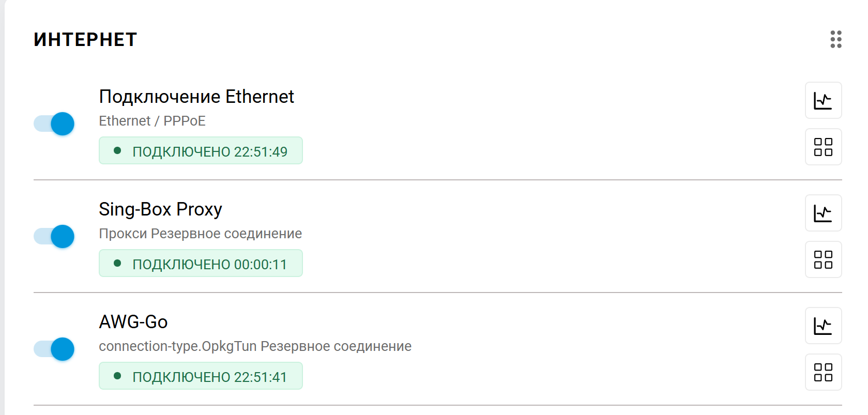Show traffic graph for Sing-Box Proxy
868x415 pixels.
pyautogui.click(x=823, y=213)
